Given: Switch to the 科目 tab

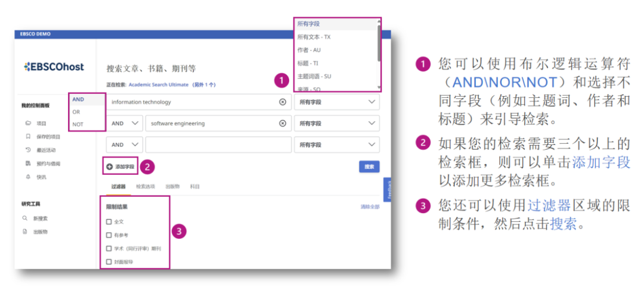Looking at the screenshot, I should click(x=194, y=187).
